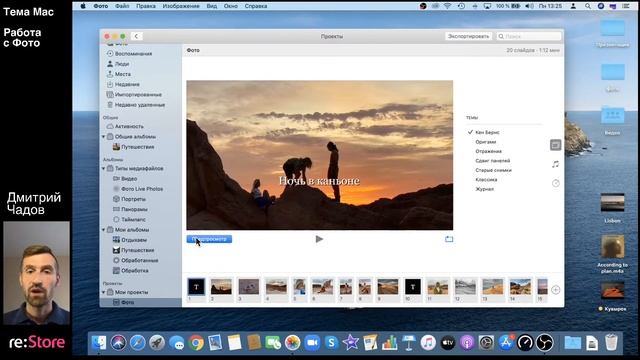Screen dimensions: 640x360
Task: Focus the Поиск search field
Action: pos(529,36)
